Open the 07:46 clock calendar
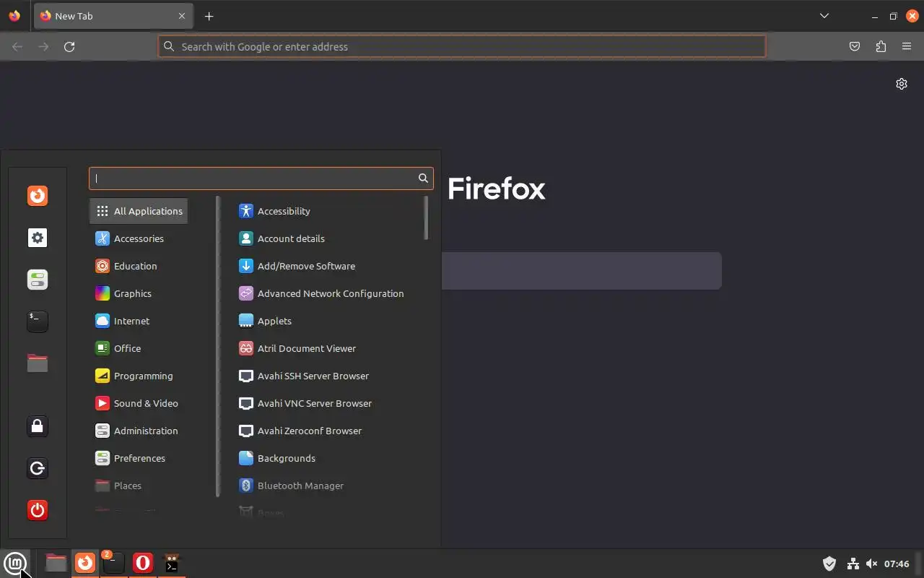924x578 pixels. (x=897, y=564)
